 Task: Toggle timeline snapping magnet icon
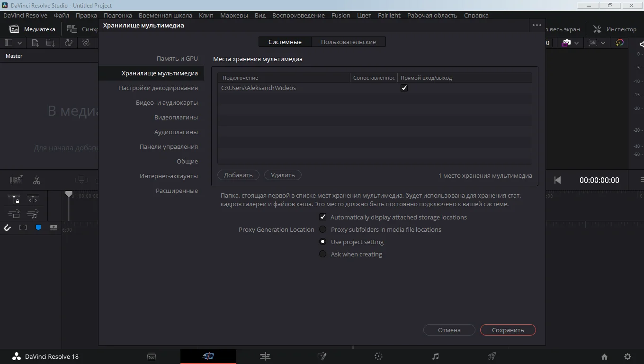click(x=7, y=227)
